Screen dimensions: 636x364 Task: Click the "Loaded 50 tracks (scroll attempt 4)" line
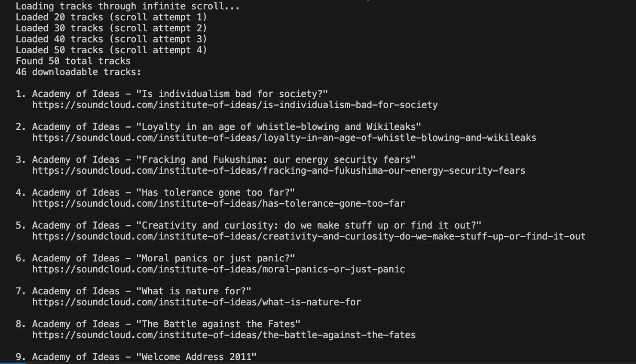point(111,50)
